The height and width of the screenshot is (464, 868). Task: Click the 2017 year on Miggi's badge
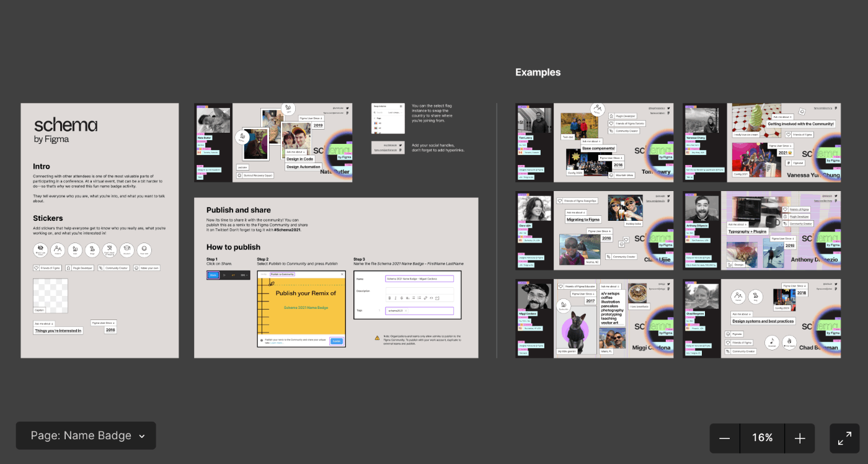(x=590, y=301)
